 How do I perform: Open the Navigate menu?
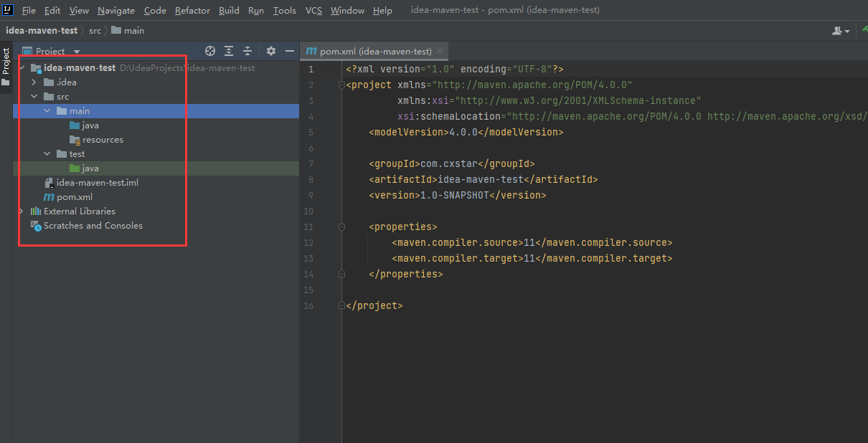tap(116, 10)
